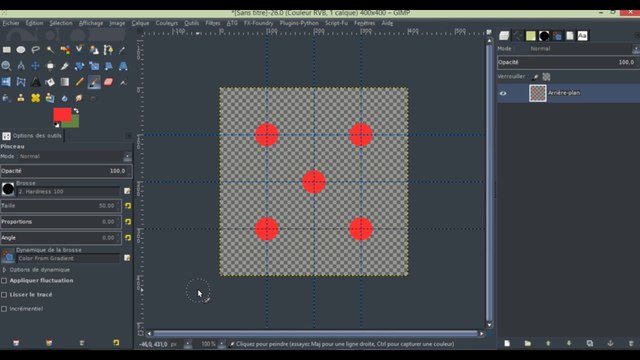The height and width of the screenshot is (360, 640).
Task: Select the Move tool
Action: 36,66
